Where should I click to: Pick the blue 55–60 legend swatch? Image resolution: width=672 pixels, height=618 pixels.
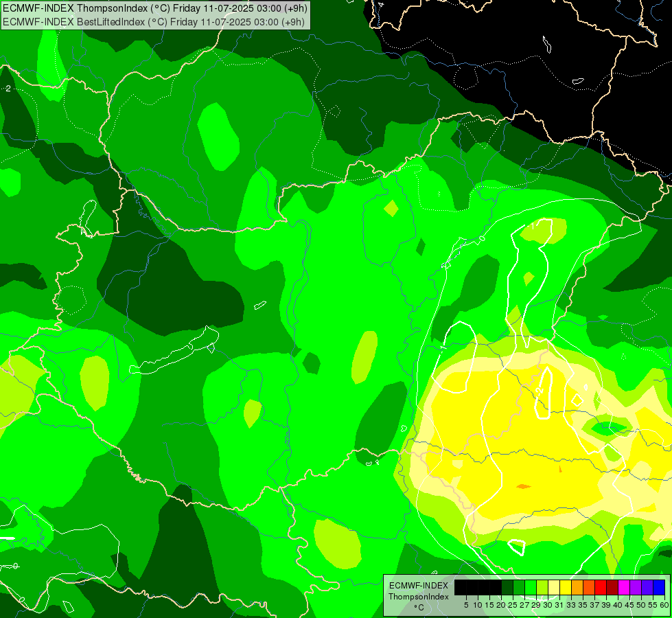point(659,587)
